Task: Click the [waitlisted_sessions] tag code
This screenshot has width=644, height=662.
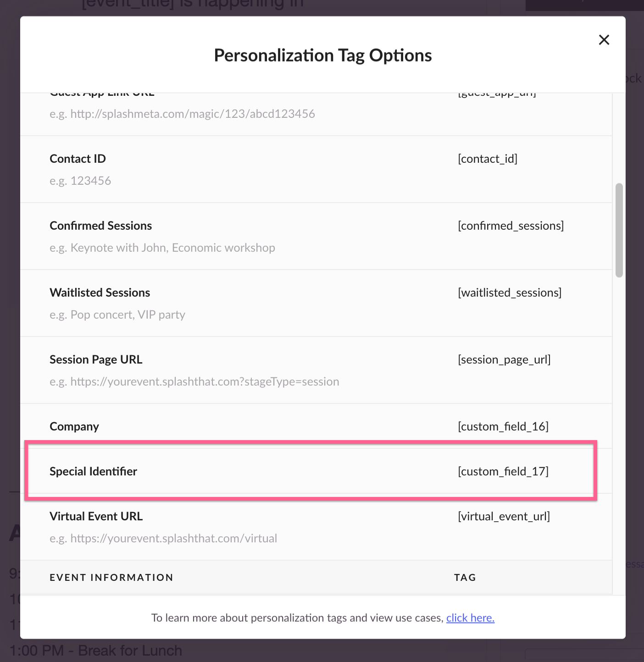Action: [510, 292]
